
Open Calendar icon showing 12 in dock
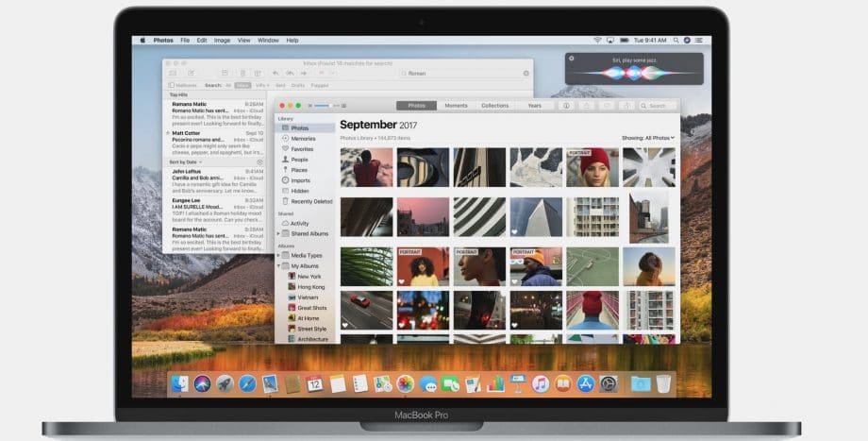click(x=315, y=383)
